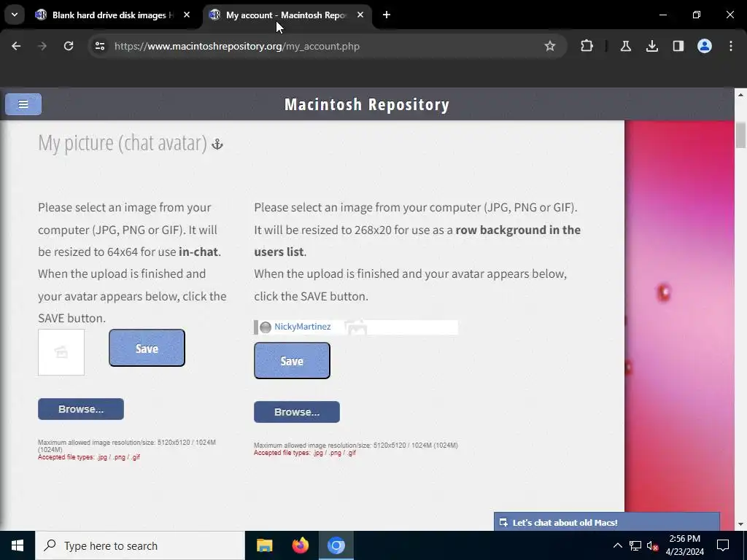Switch to Blank hard drive disk images tab

click(112, 15)
